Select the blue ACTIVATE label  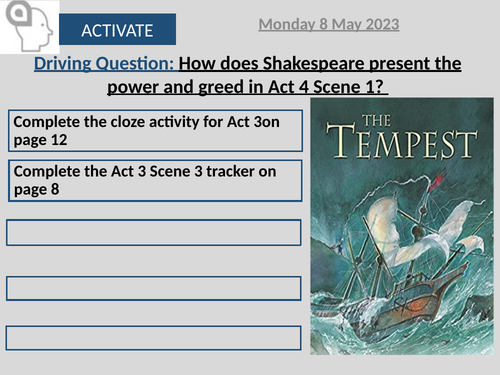[x=117, y=29]
